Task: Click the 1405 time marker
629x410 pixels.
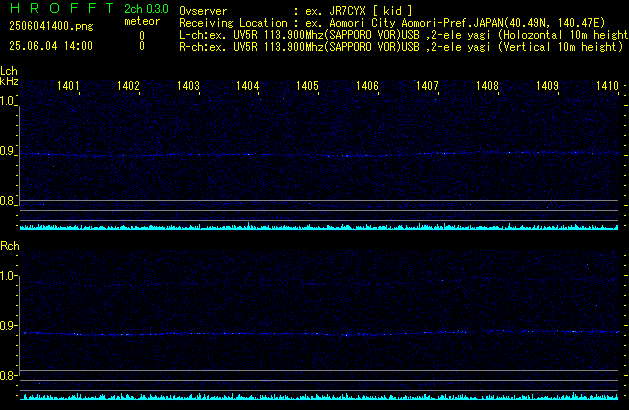Action: (x=307, y=86)
